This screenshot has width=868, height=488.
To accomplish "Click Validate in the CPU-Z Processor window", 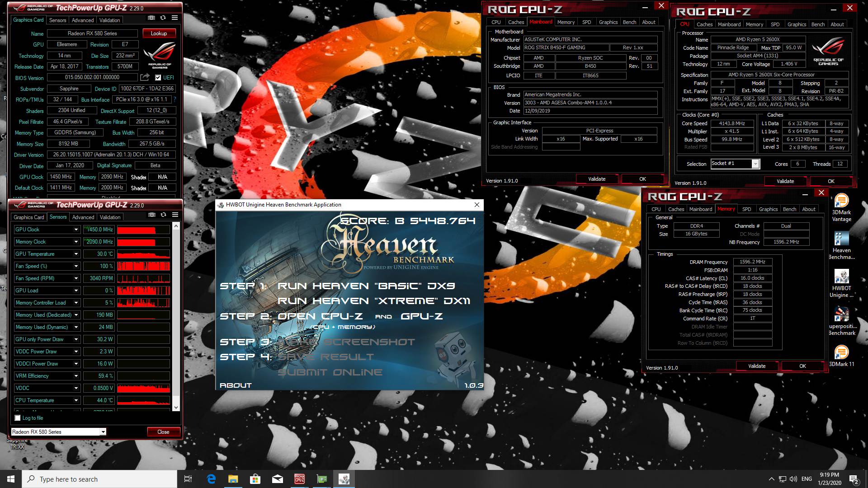I will 785,181.
